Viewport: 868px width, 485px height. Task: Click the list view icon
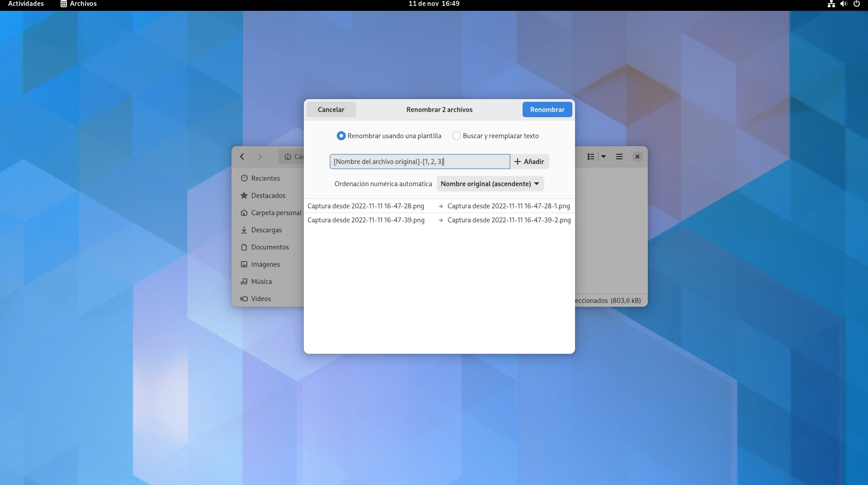click(x=590, y=157)
